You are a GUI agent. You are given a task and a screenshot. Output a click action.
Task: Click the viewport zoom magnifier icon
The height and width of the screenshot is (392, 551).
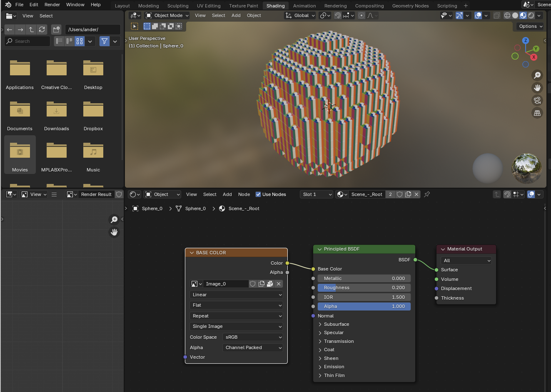537,75
